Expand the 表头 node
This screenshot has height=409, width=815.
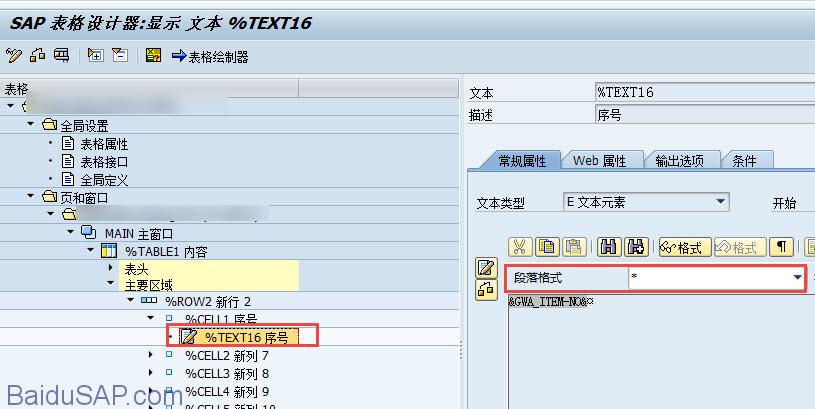coord(110,268)
